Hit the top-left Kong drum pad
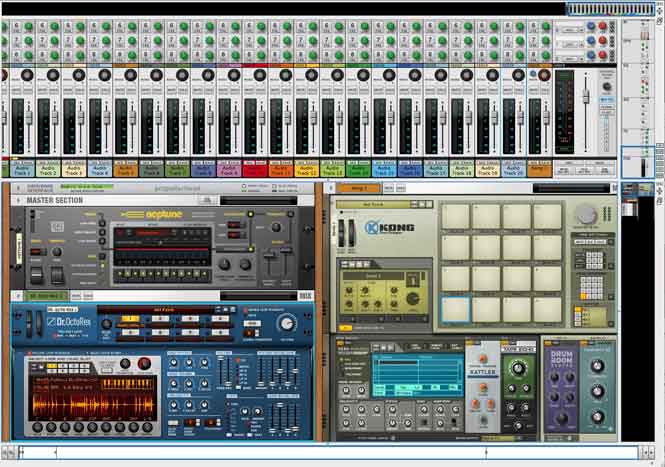 (x=456, y=217)
